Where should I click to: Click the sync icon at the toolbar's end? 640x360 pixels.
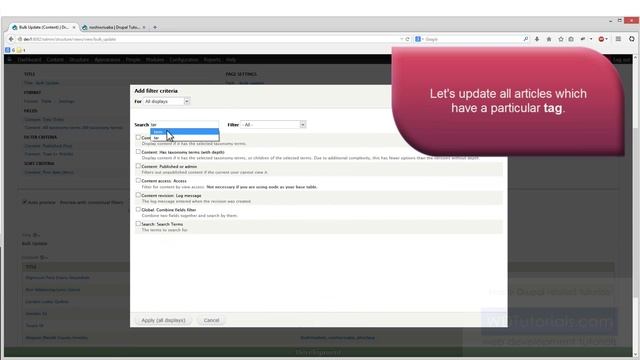[632, 39]
